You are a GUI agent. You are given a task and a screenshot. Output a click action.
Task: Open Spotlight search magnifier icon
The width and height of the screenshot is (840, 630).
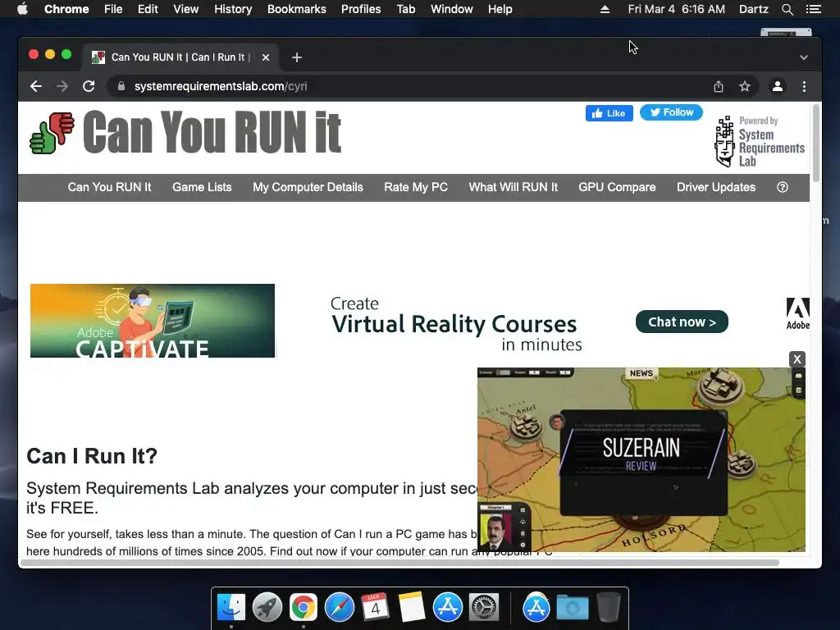787,9
